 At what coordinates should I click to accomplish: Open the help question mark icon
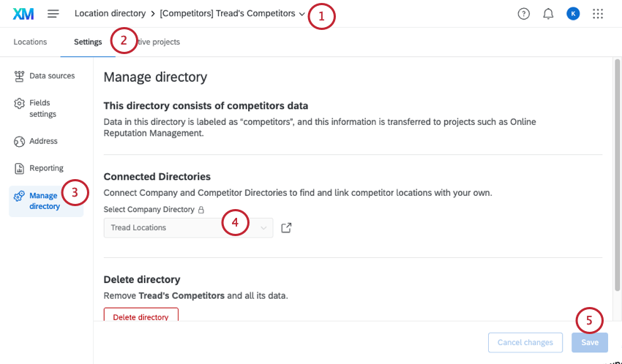(523, 14)
